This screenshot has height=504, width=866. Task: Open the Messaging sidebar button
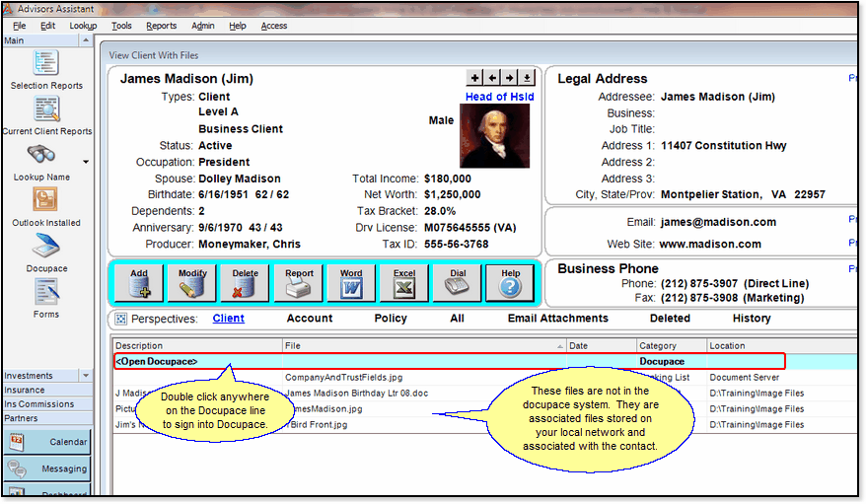click(47, 468)
